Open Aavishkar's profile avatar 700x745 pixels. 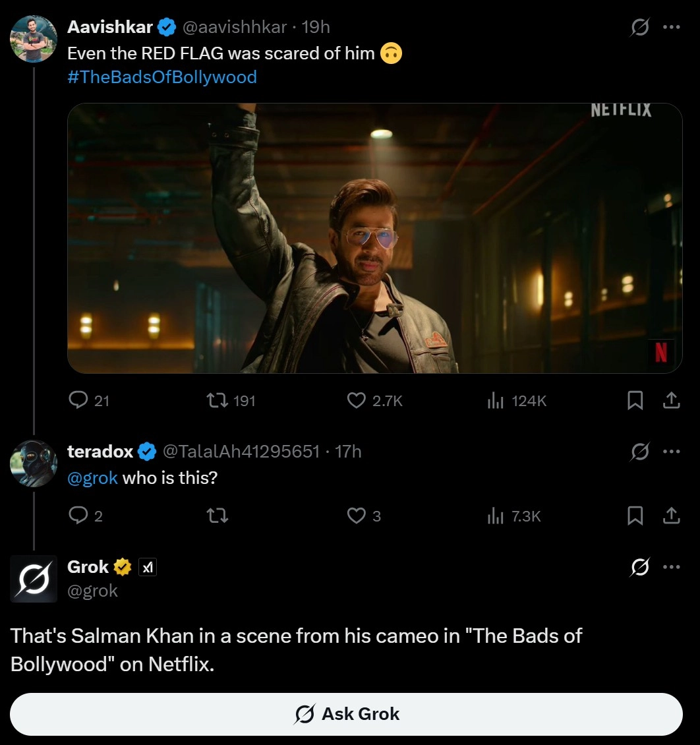click(x=34, y=39)
